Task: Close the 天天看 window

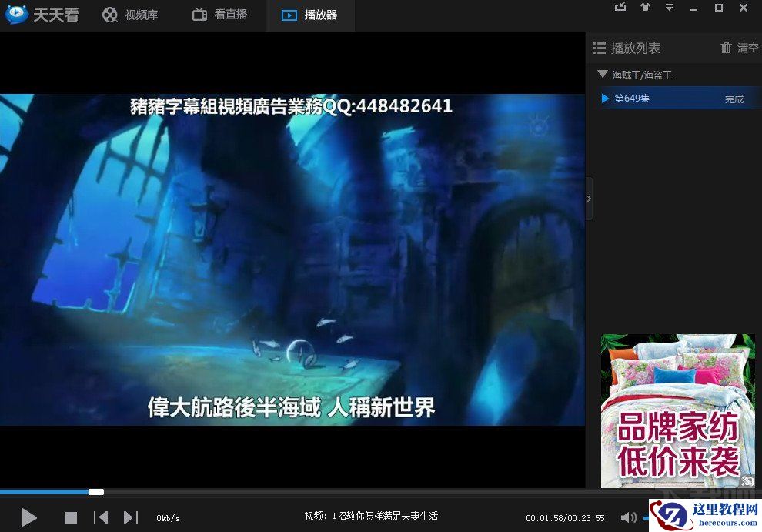Action: (744, 7)
